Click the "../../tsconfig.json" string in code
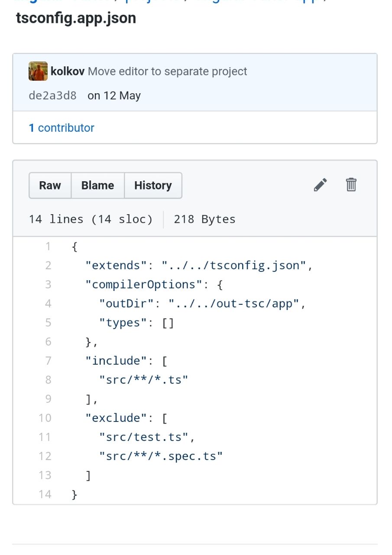This screenshot has width=392, height=555. [x=234, y=265]
